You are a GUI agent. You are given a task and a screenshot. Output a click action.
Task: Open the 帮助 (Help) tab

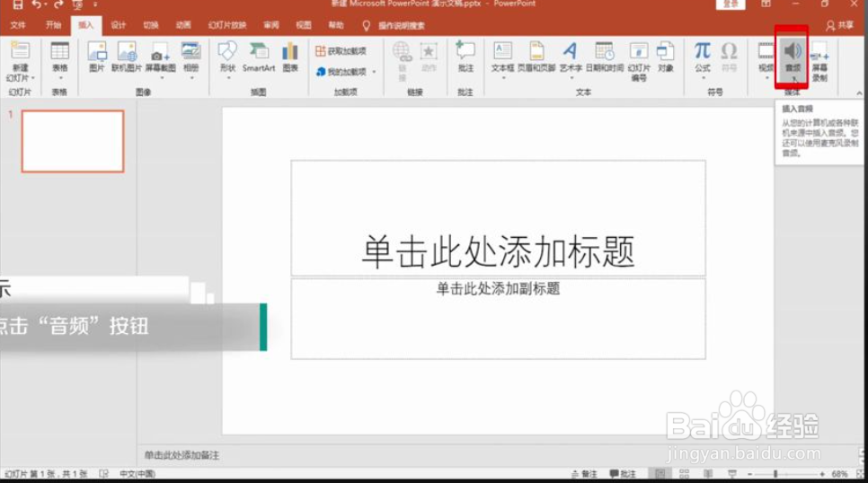tap(335, 25)
